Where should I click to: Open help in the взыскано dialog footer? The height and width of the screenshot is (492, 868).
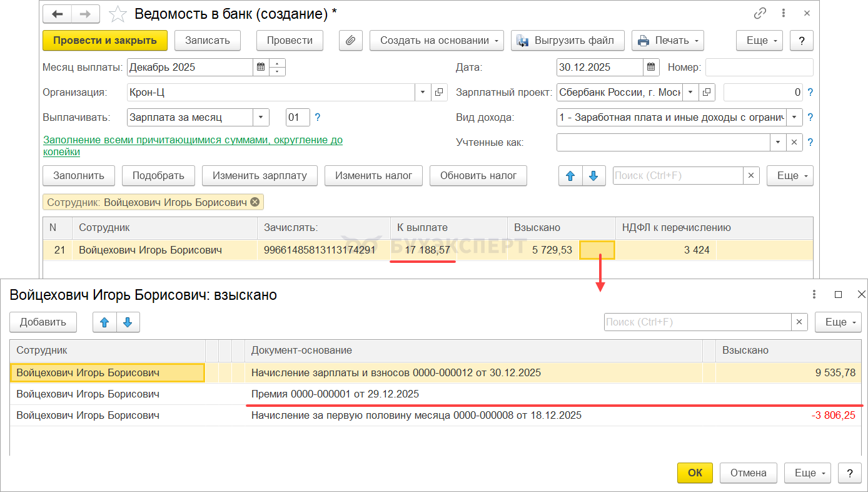850,473
